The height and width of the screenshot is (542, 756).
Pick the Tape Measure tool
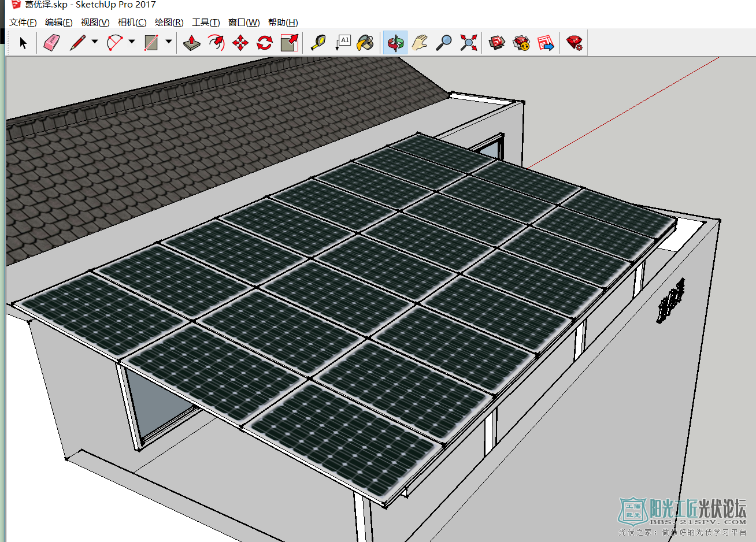coord(317,43)
